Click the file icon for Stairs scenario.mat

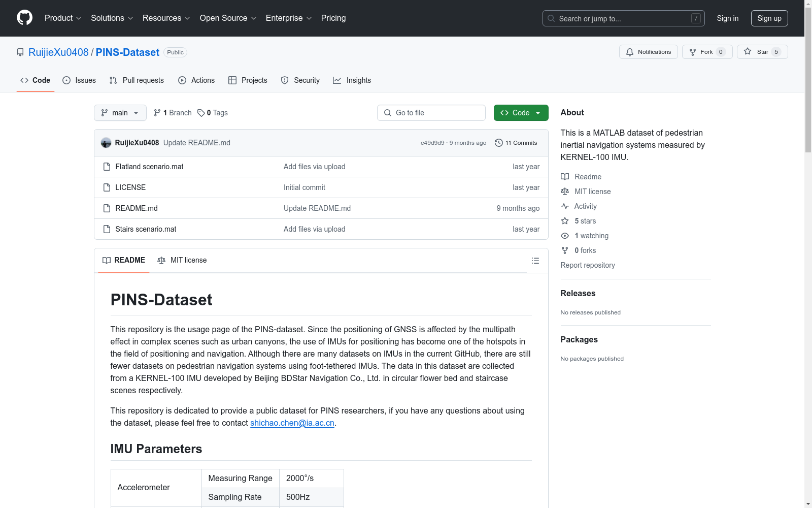(x=107, y=229)
